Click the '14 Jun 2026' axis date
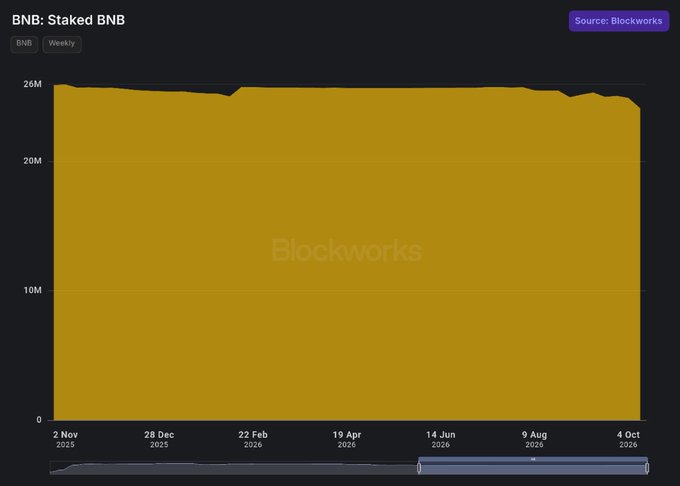 441,439
